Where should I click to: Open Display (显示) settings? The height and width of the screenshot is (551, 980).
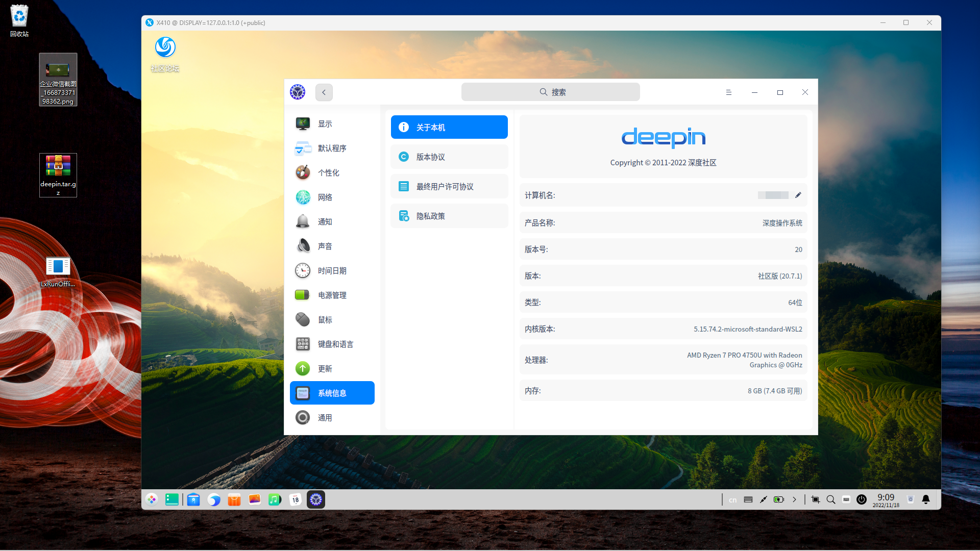pyautogui.click(x=325, y=123)
